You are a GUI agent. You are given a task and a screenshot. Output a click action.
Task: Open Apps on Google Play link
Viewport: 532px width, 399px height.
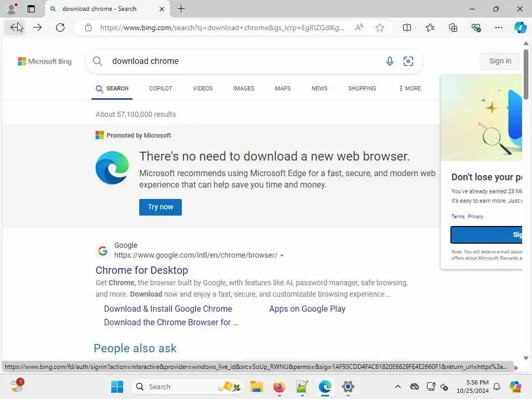[x=308, y=309]
